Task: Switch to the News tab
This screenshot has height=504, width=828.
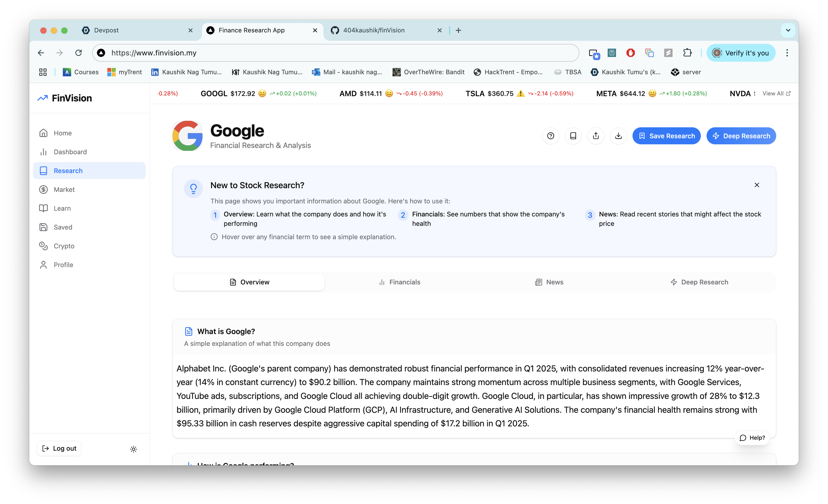Action: pyautogui.click(x=549, y=282)
